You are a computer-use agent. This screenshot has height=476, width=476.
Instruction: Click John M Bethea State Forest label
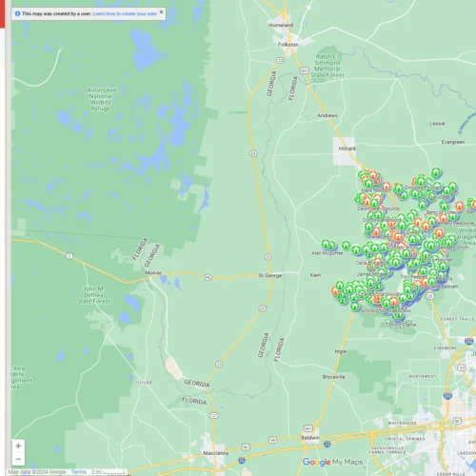click(x=93, y=295)
